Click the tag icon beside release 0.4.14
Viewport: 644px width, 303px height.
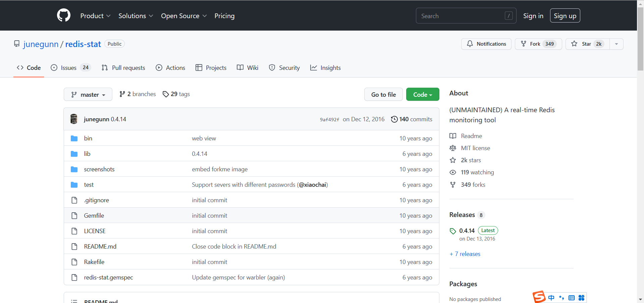[x=453, y=231]
